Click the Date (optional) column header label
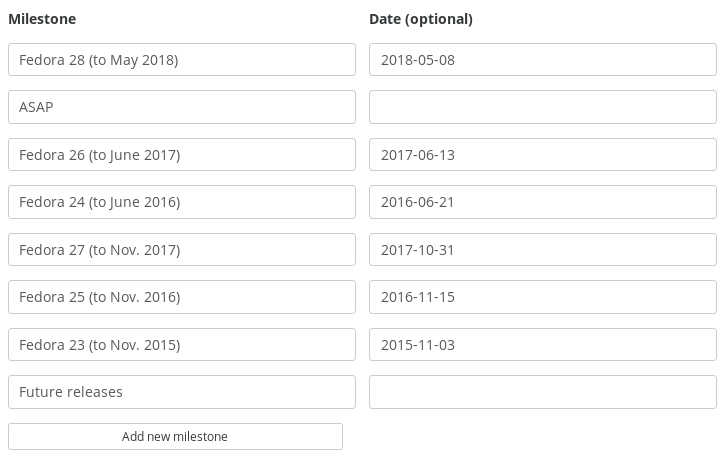The height and width of the screenshot is (457, 721). [x=421, y=19]
